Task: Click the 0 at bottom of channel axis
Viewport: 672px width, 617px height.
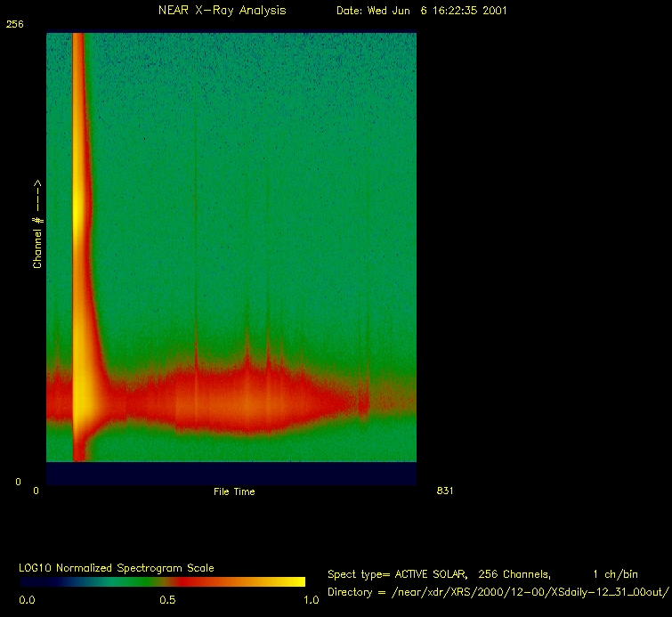Action: (x=17, y=482)
